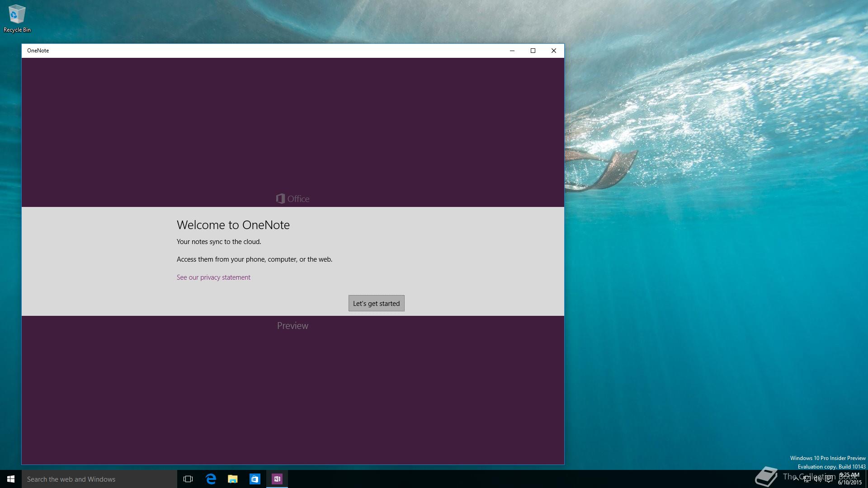Open the "See our privacy statement" link
This screenshot has height=488, width=868.
[x=213, y=277]
